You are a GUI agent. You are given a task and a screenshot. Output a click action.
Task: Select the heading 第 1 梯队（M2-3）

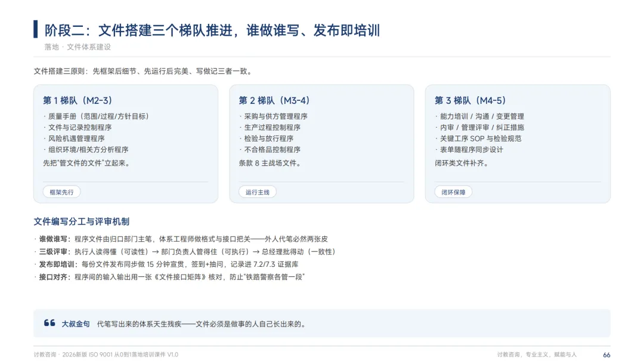(x=78, y=100)
